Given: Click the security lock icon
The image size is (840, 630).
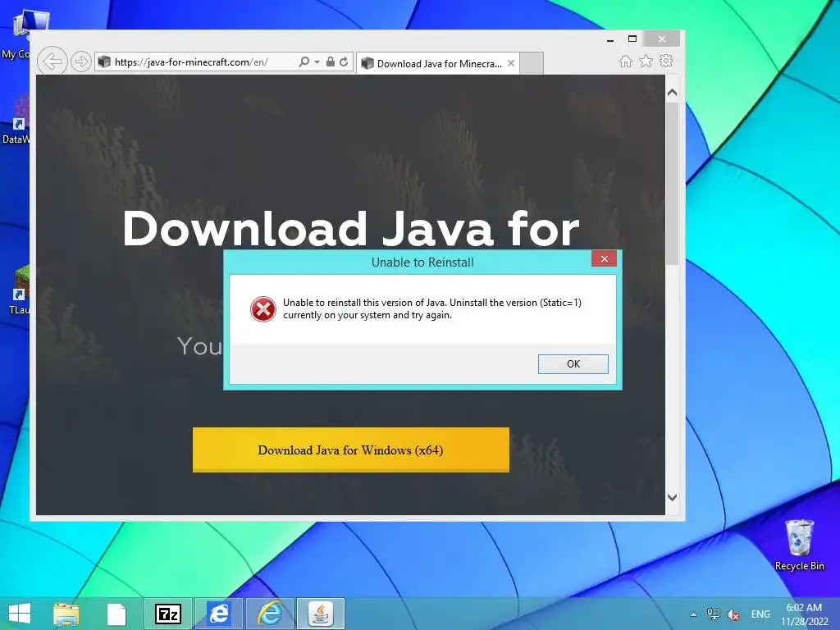Looking at the screenshot, I should point(331,62).
